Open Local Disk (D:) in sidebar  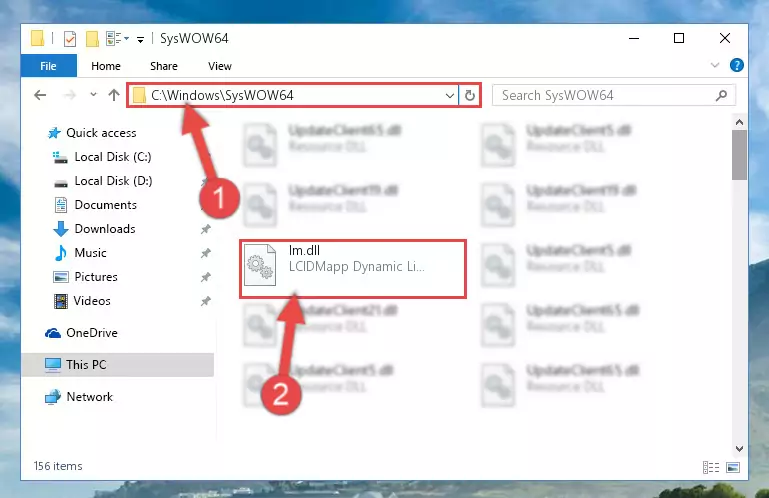113,181
